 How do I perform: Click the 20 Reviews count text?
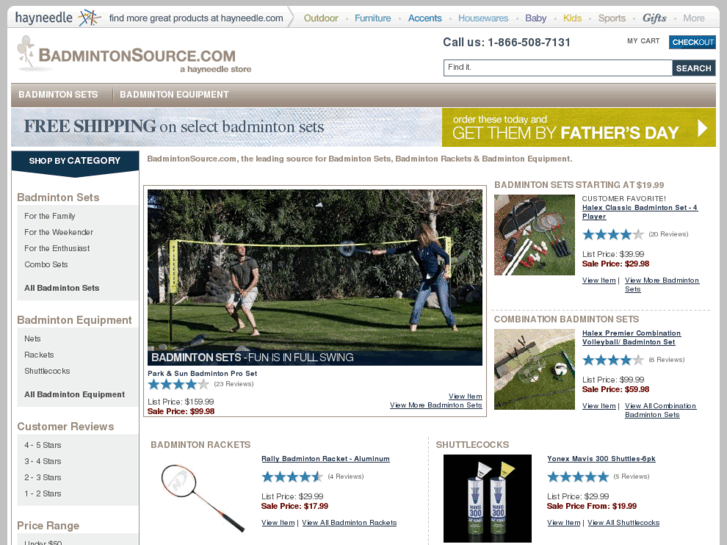pos(668,234)
